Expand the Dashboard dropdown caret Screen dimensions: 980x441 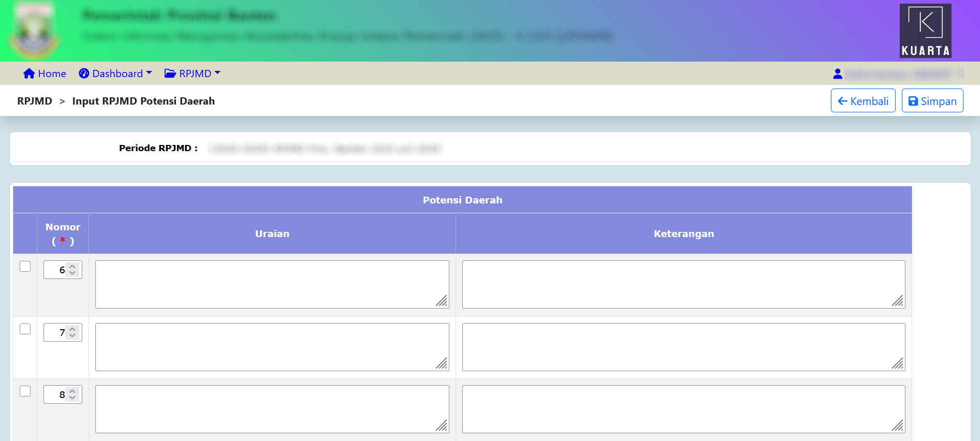149,73
